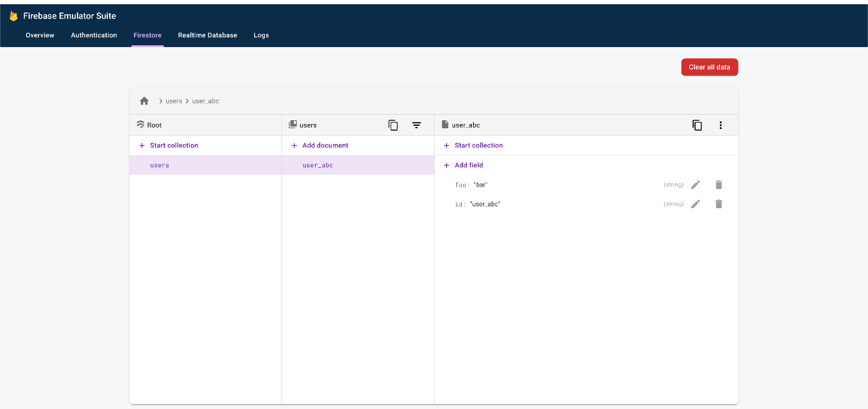
Task: Edit the foo field pencil icon
Action: pyautogui.click(x=696, y=185)
